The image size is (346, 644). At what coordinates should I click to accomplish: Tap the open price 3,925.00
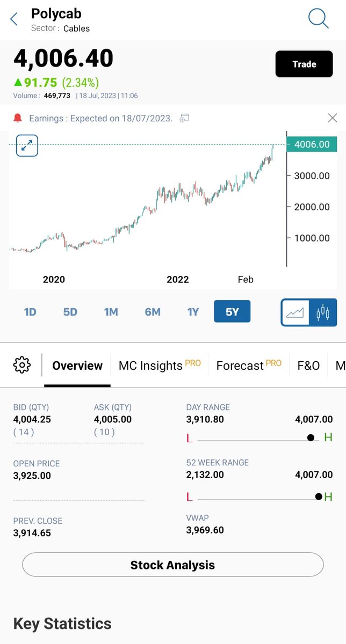[x=32, y=475]
